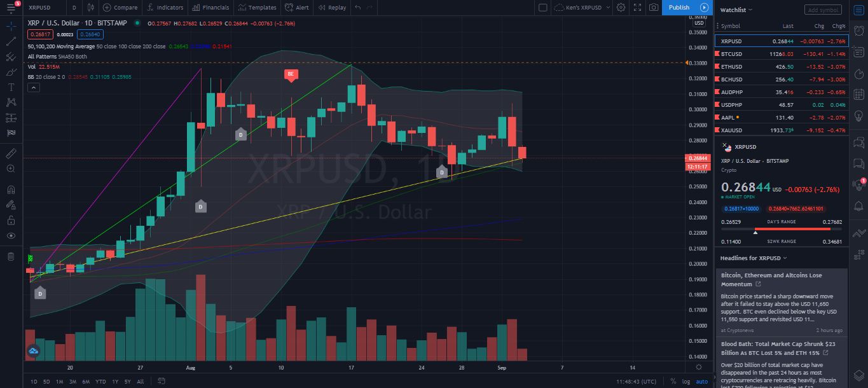Open Ken's XRPUSD layout dropdown
This screenshot has height=388, width=868.
point(582,8)
